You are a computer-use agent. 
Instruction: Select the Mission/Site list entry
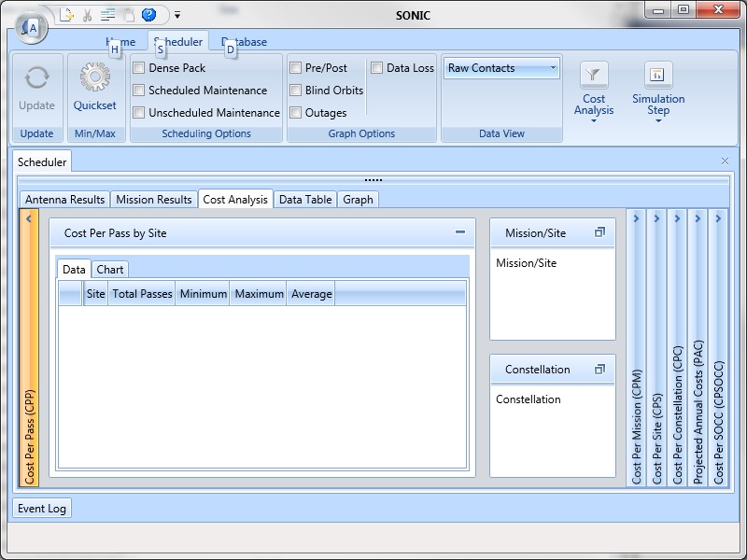526,263
